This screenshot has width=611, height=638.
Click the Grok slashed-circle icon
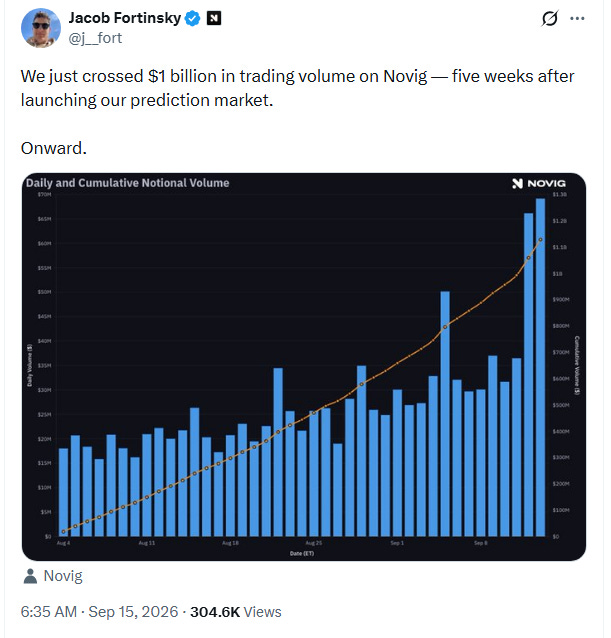[x=550, y=18]
